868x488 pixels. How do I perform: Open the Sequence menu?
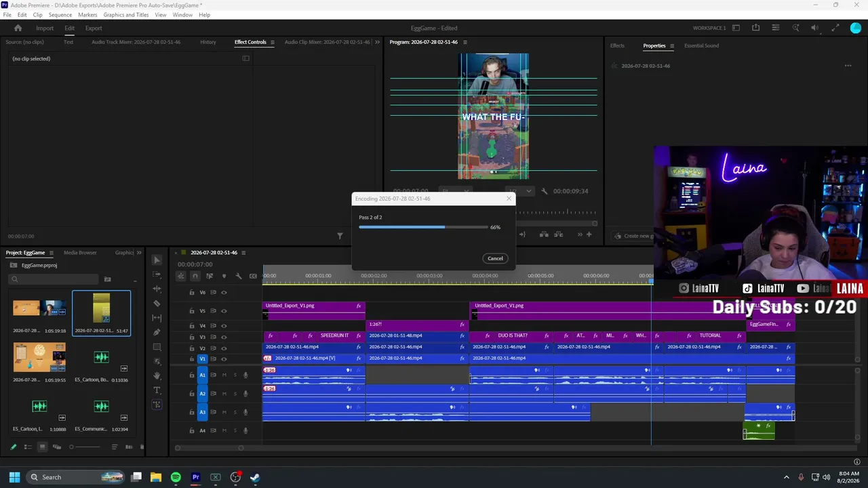(x=60, y=15)
